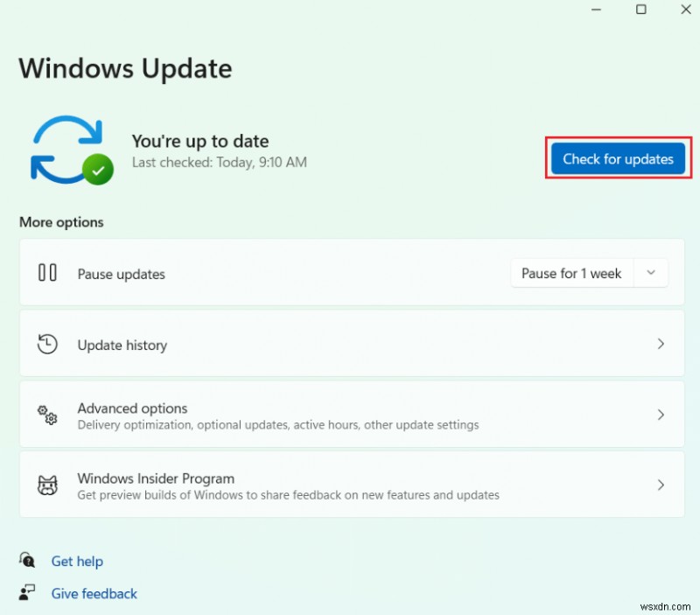Select the Advanced options gear icon
The height and width of the screenshot is (615, 700).
pos(45,415)
